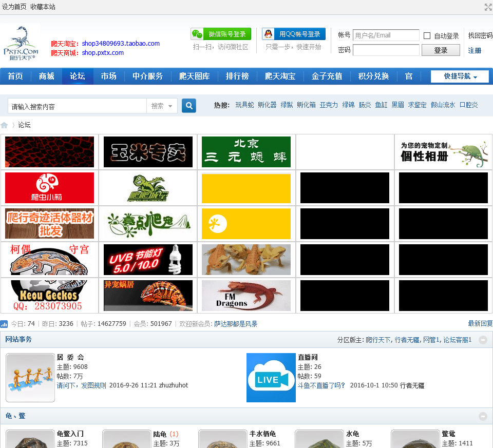Click the fullscreen toggle icon at top right

coord(488,7)
